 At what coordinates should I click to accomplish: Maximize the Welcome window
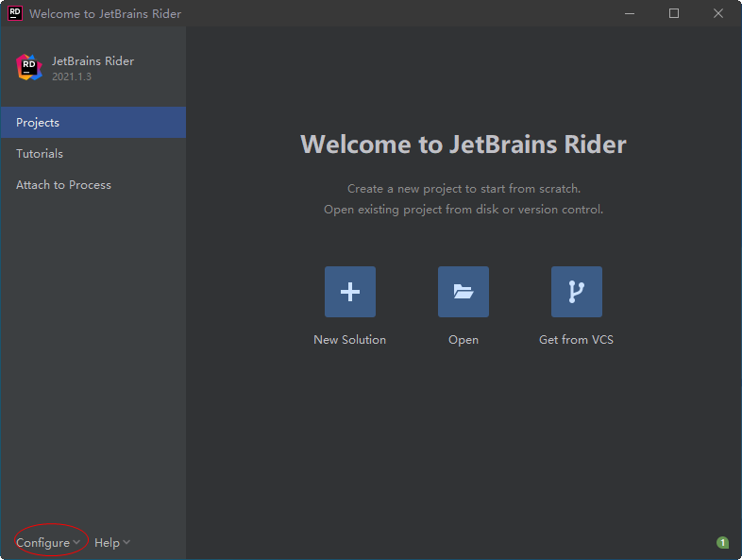[674, 13]
